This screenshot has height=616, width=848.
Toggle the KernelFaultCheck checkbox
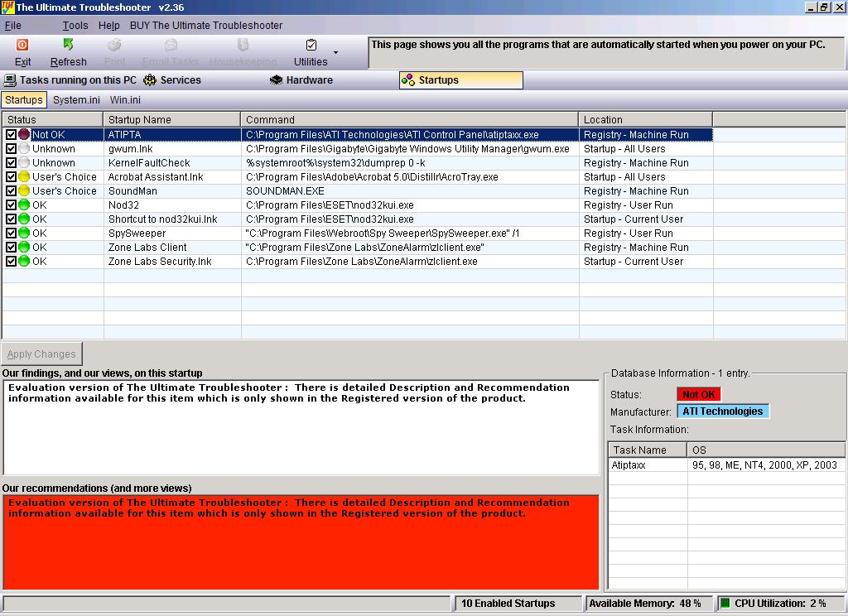[x=11, y=162]
